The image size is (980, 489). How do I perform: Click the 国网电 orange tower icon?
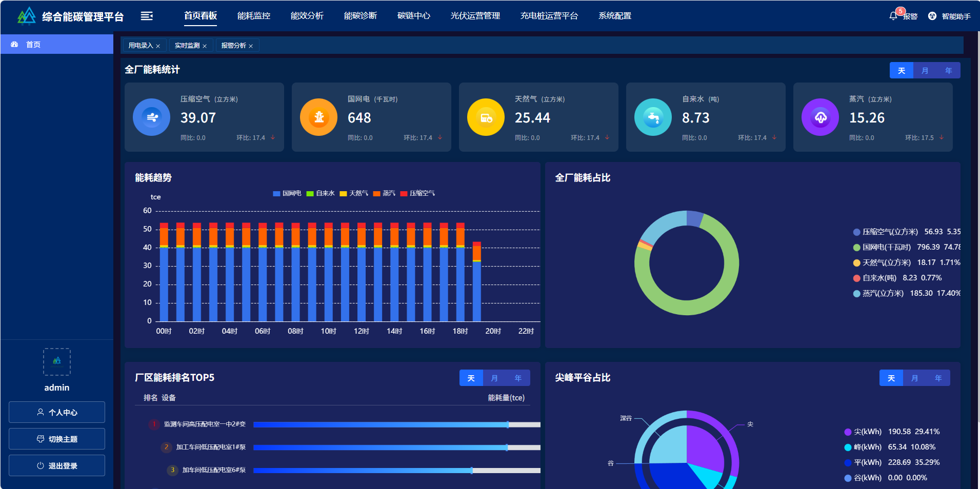318,117
